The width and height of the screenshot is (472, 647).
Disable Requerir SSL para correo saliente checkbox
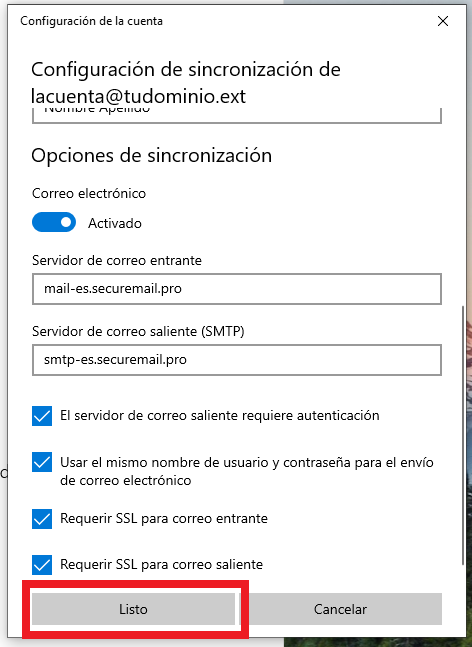[x=42, y=565]
